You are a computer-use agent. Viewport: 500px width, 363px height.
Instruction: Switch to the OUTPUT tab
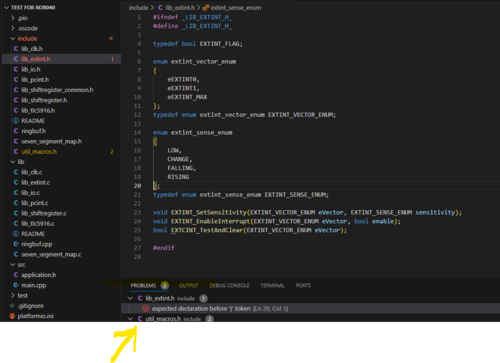coord(189,286)
